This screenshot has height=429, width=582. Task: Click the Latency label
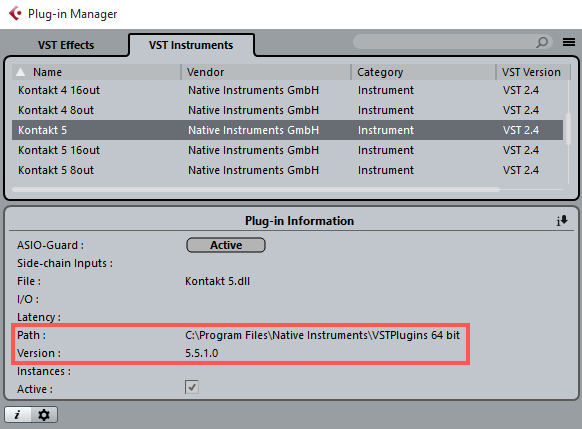point(39,317)
